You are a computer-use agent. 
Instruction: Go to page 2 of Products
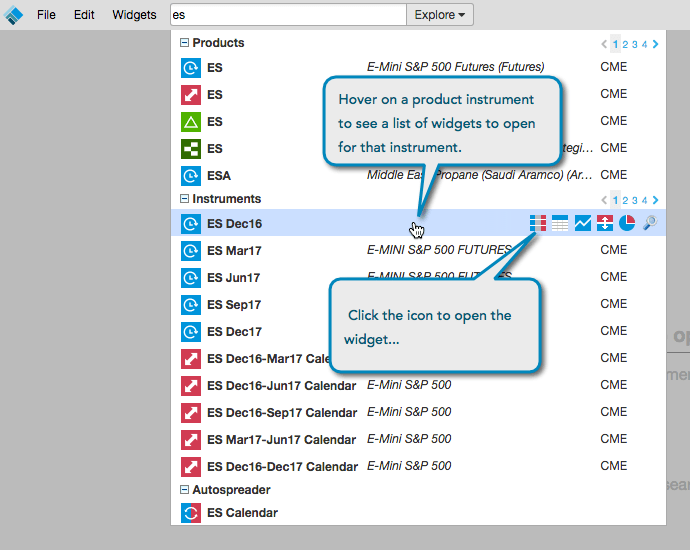(x=625, y=44)
